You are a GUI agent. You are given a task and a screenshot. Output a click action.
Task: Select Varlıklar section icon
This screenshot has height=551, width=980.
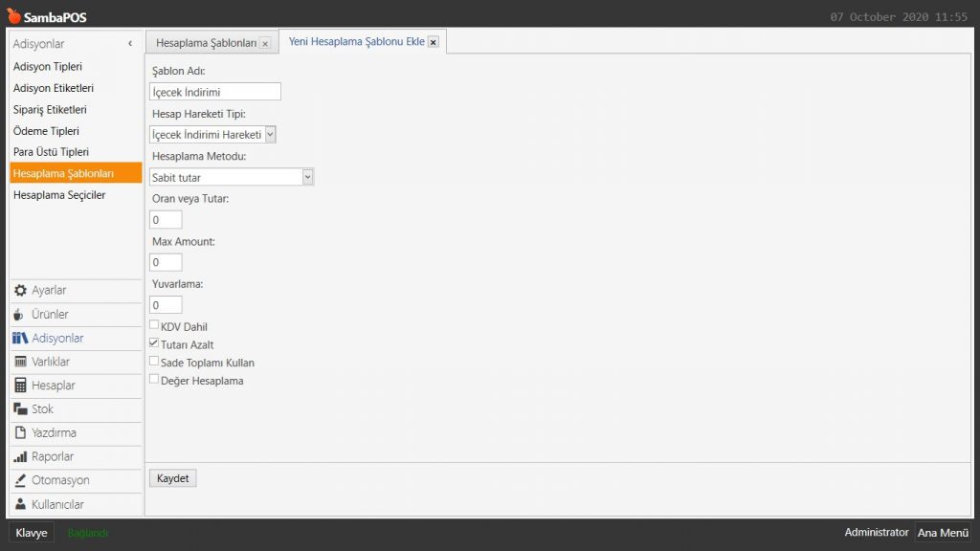pyautogui.click(x=21, y=362)
